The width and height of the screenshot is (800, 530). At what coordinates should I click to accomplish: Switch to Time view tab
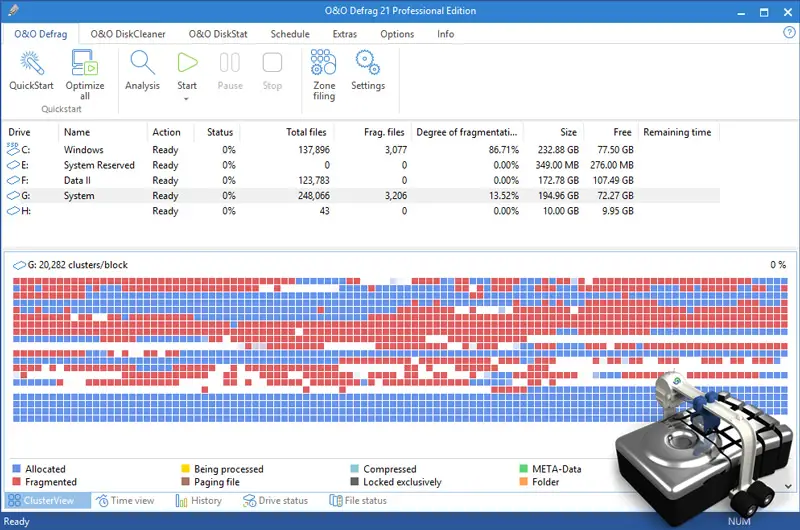[125, 500]
